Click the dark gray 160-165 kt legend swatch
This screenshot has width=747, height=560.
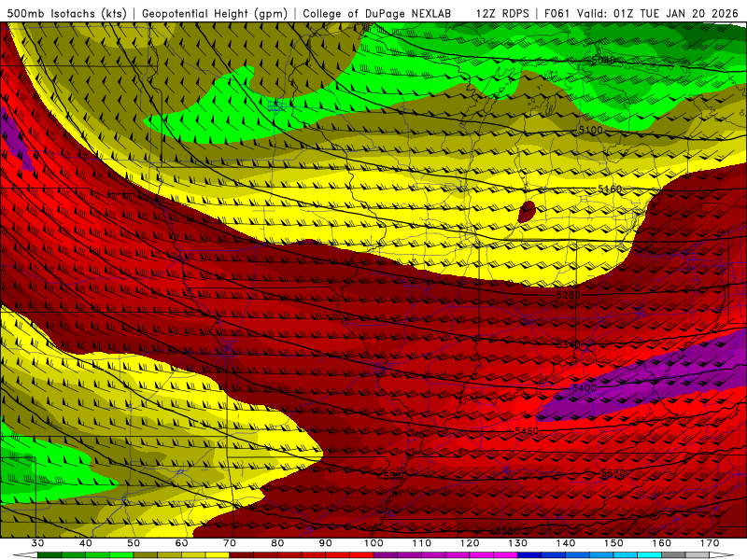click(673, 555)
